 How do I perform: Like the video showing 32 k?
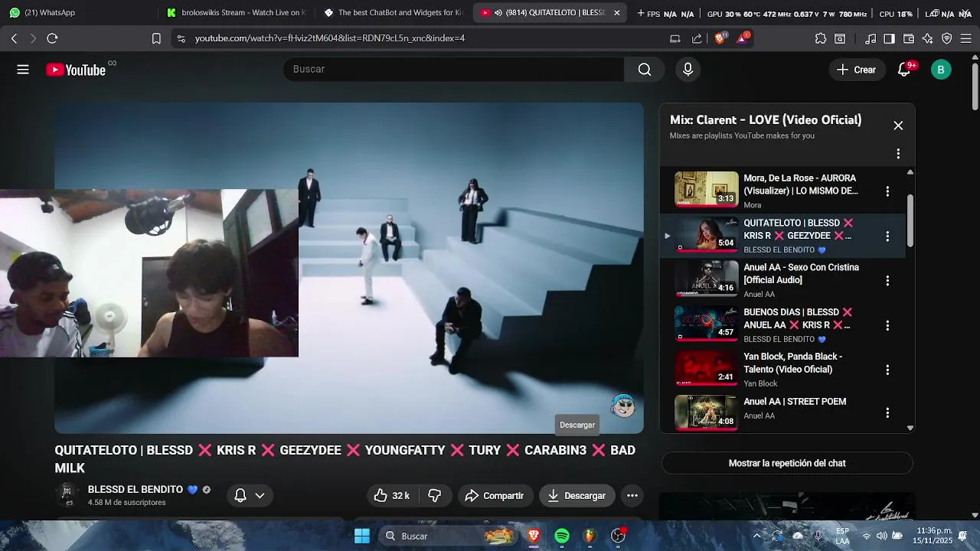[x=394, y=496]
